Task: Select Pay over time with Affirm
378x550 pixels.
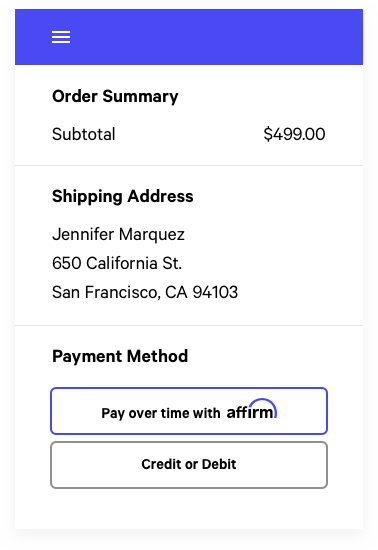Action: point(189,411)
